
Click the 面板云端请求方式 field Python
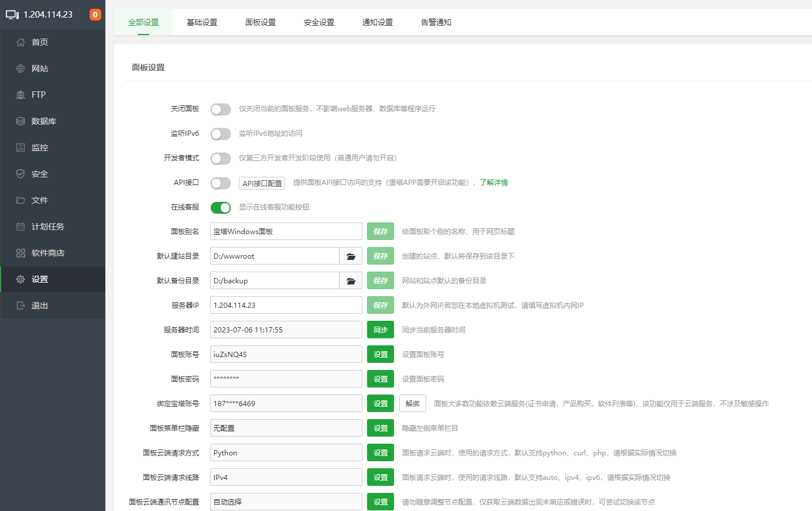point(286,453)
